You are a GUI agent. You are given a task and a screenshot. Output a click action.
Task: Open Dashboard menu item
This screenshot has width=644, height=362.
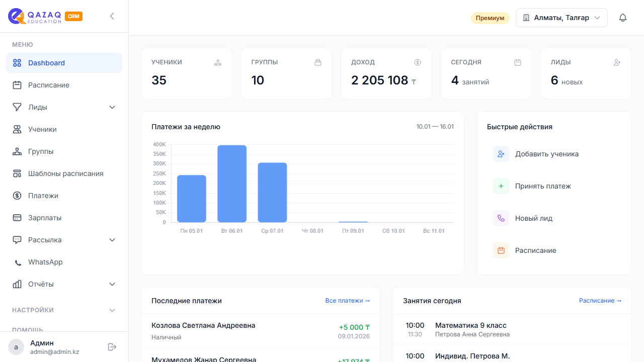pyautogui.click(x=64, y=63)
